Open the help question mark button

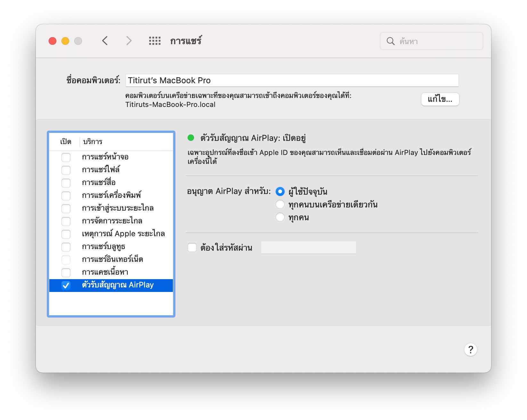pyautogui.click(x=470, y=350)
